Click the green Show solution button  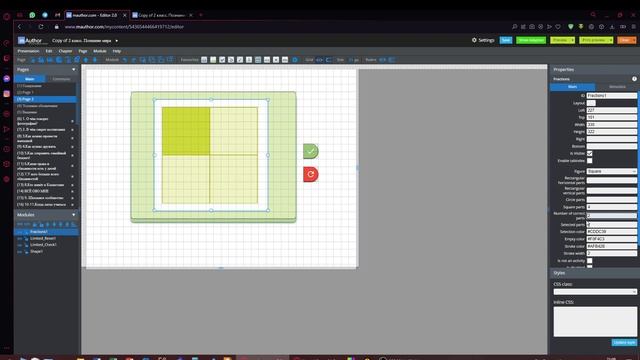[x=531, y=40]
